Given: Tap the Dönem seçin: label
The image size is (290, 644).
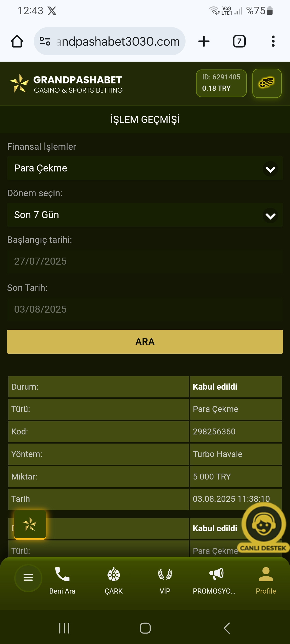Looking at the screenshot, I should click(35, 193).
